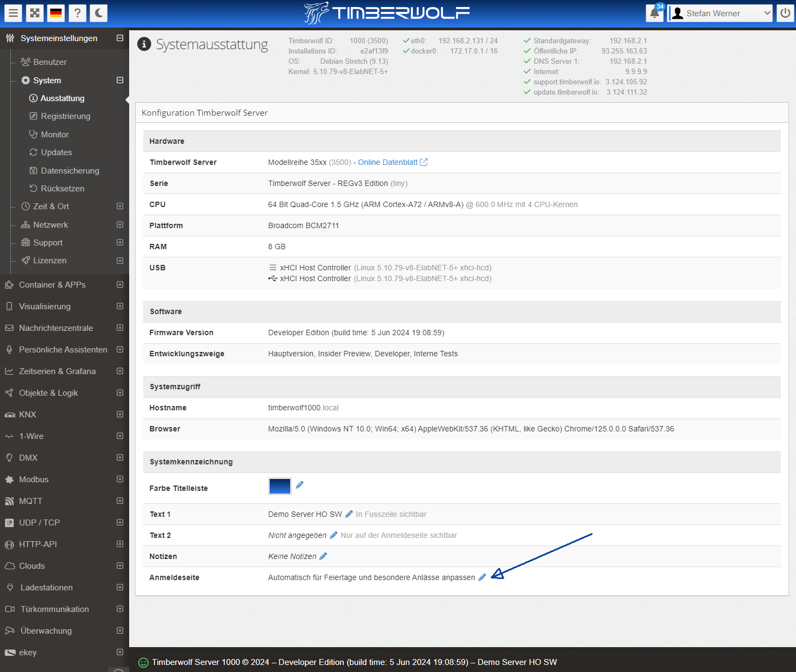This screenshot has width=796, height=672.
Task: Click the Objekte & Logik icon
Action: pyautogui.click(x=9, y=393)
